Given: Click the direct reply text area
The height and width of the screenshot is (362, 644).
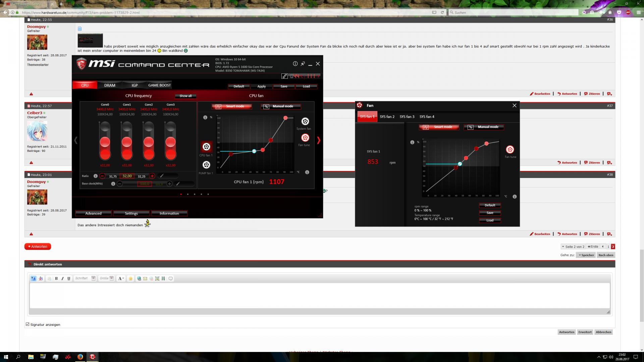Looking at the screenshot, I should [x=320, y=296].
